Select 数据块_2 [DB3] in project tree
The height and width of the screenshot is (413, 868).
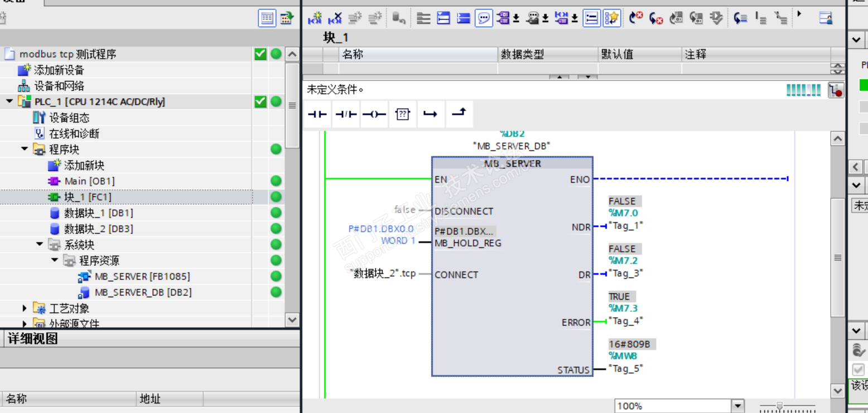[x=99, y=229]
